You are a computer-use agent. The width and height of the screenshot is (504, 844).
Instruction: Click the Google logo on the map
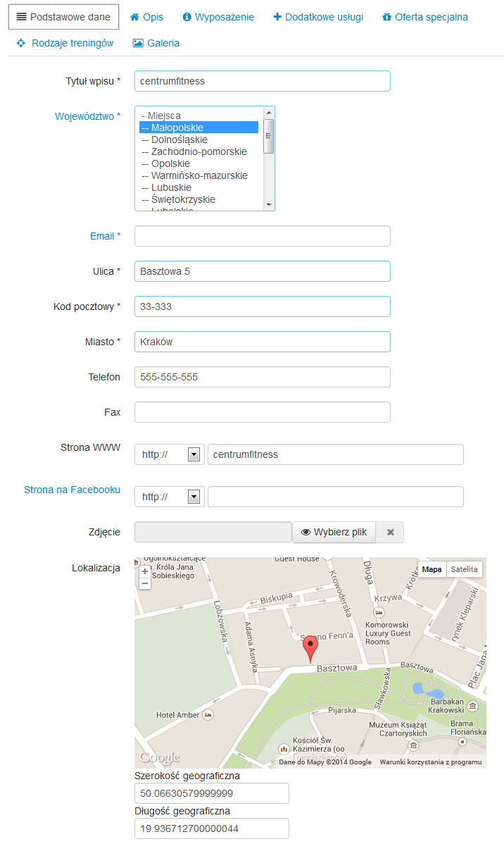(160, 757)
